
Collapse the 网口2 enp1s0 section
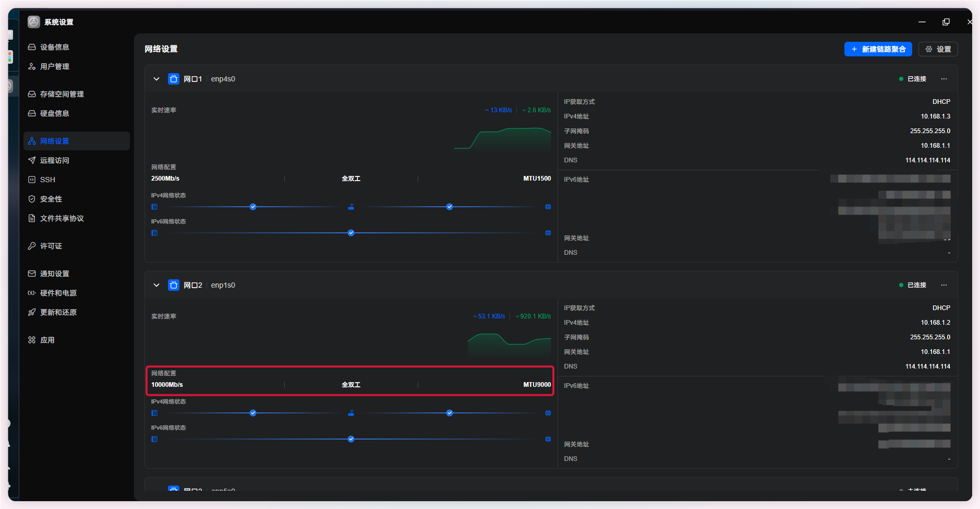(x=156, y=285)
